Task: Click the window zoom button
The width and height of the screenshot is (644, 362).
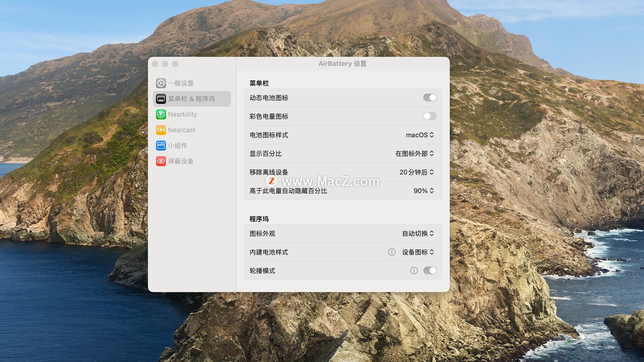Action: coord(175,64)
